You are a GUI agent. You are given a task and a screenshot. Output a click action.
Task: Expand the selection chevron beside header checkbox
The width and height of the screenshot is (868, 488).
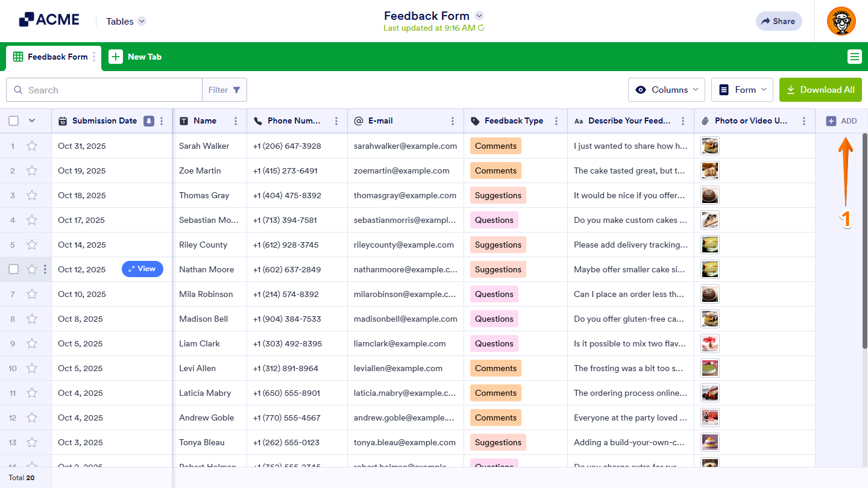(32, 120)
